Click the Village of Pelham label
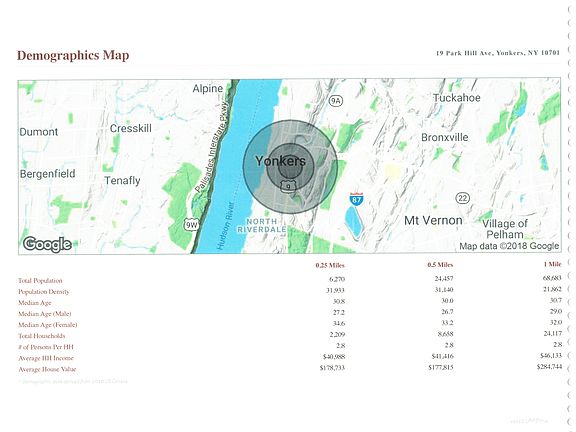This screenshot has height=432, width=576. coord(505,229)
